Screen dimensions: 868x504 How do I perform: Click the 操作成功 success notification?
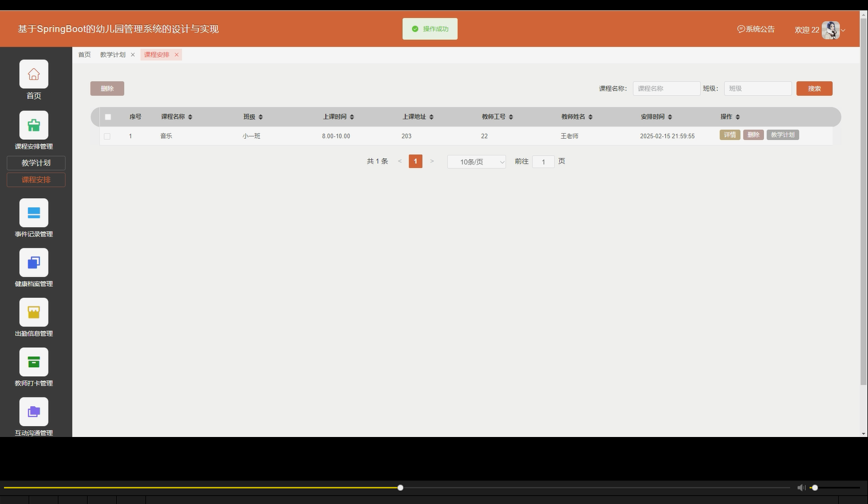430,29
